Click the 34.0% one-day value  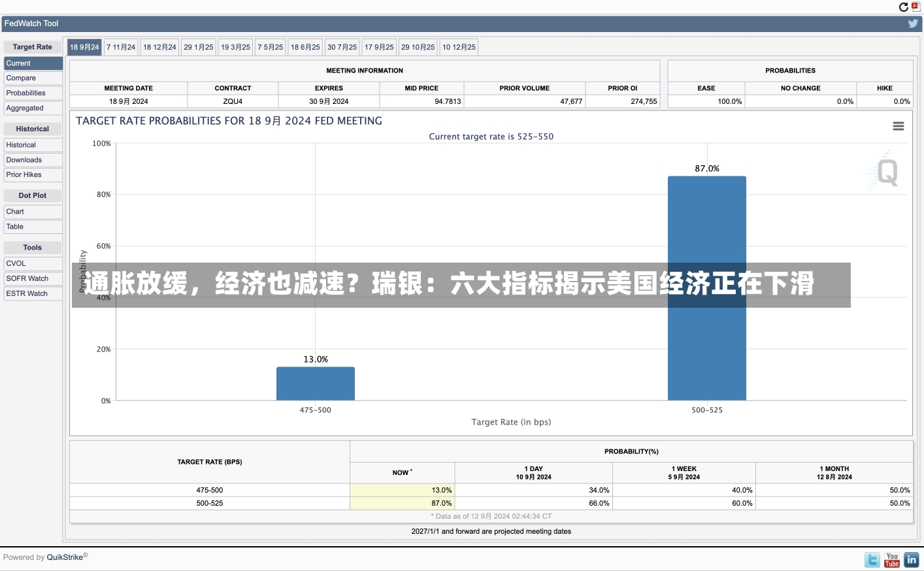click(599, 490)
